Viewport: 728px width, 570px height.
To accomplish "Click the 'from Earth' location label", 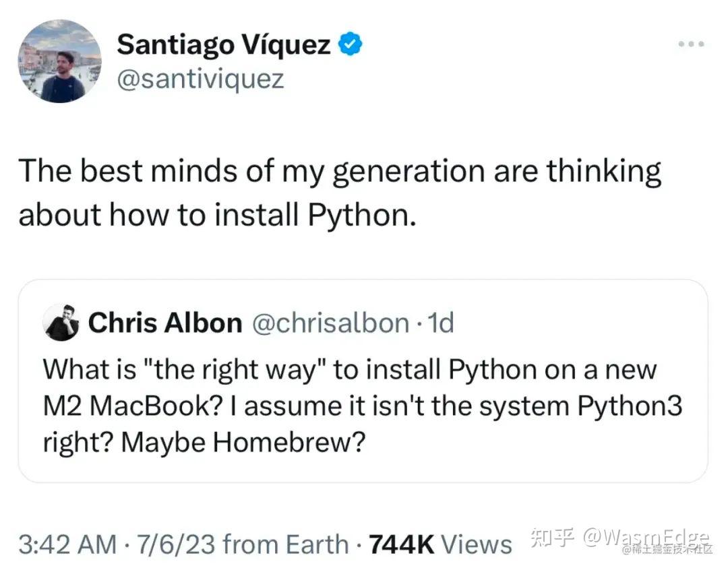I will click(x=286, y=544).
